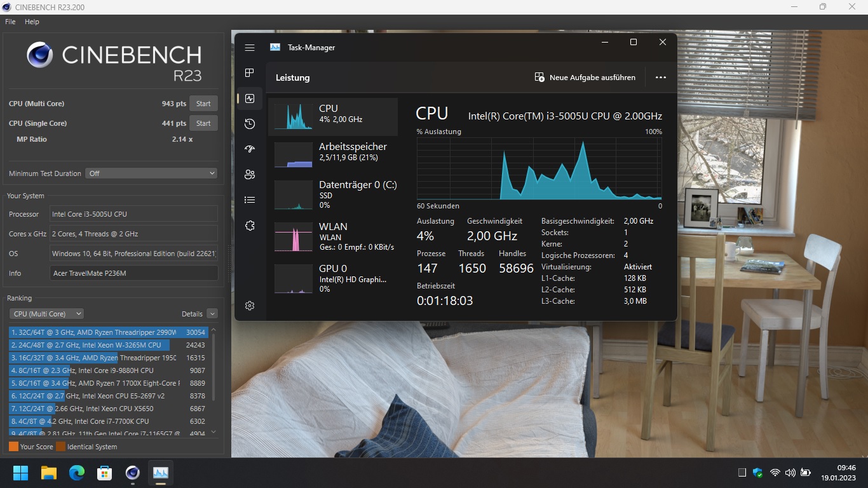Click the Task-Manager three-dots more options

click(661, 78)
